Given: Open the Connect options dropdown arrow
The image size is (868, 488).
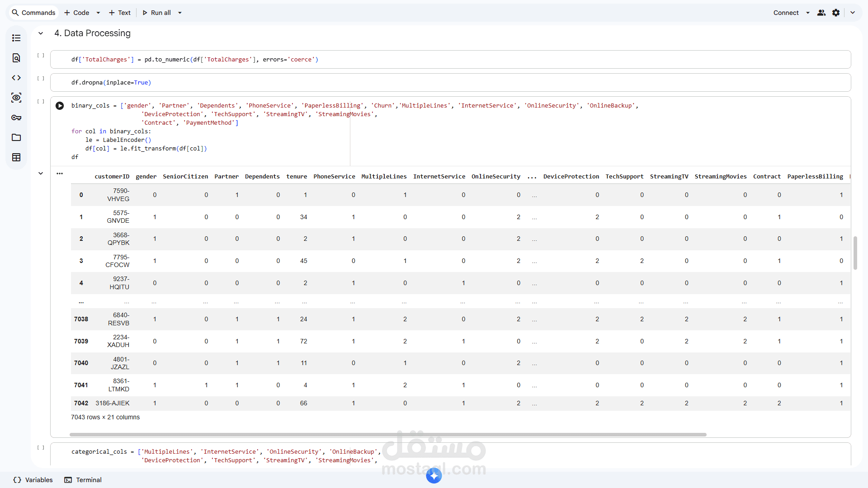Looking at the screenshot, I should click(808, 13).
